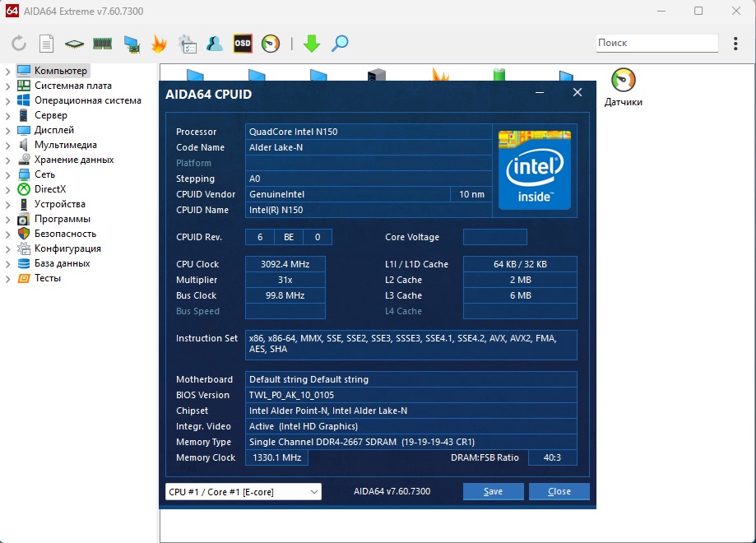Click the gauge sensor icon in the toolbar
Screen dimensions: 756x543
coord(271,44)
